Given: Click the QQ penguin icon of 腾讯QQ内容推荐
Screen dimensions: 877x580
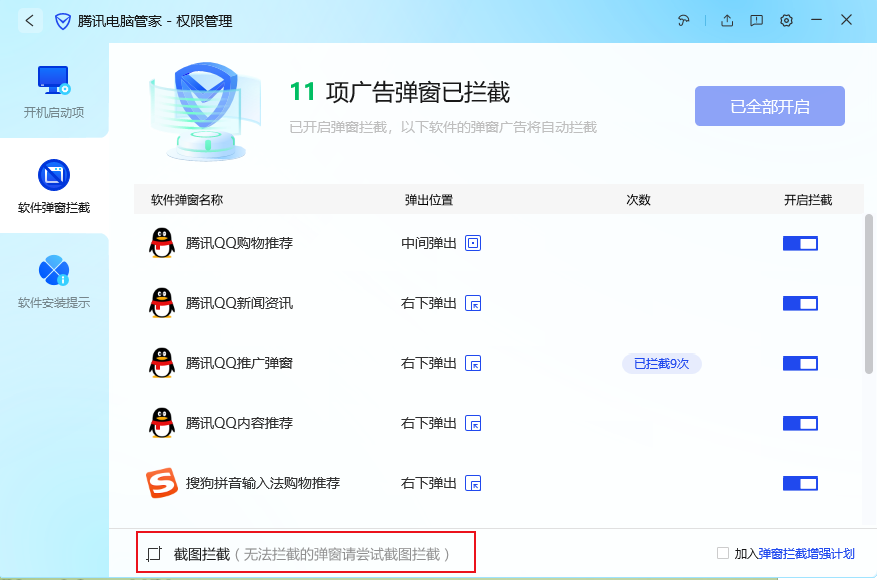Looking at the screenshot, I should tap(162, 423).
